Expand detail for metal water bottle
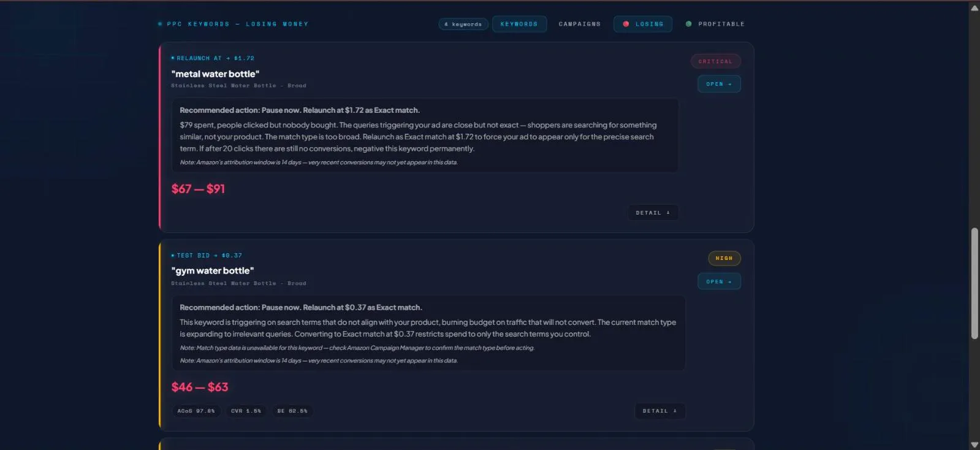Screen dimensions: 980x450 click(x=653, y=213)
